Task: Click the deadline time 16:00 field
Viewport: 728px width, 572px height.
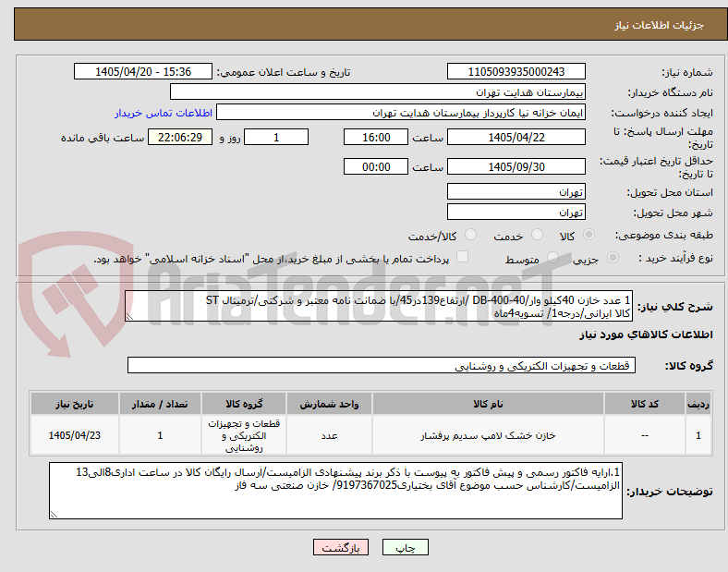Action: point(376,138)
